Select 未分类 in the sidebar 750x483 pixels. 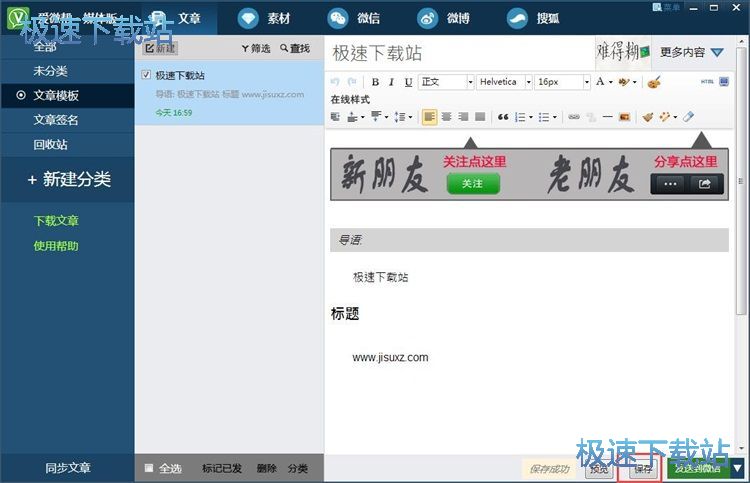50,71
